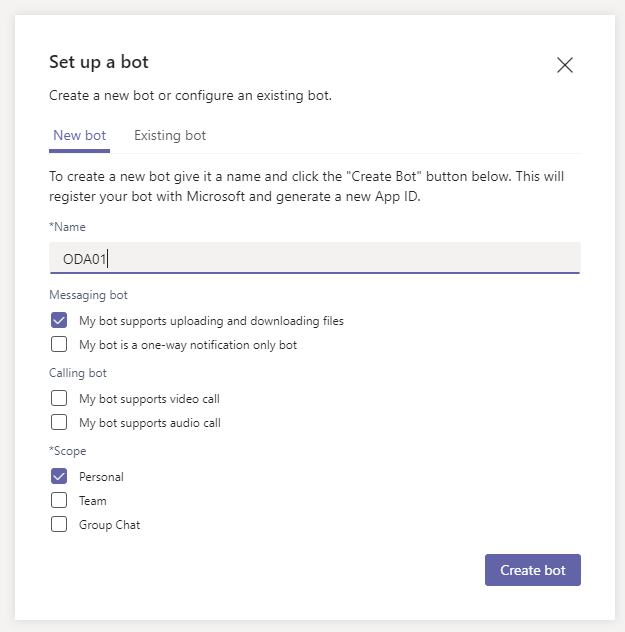The width and height of the screenshot is (625, 632).
Task: Click the Name field containing ODA01
Action: click(x=314, y=258)
